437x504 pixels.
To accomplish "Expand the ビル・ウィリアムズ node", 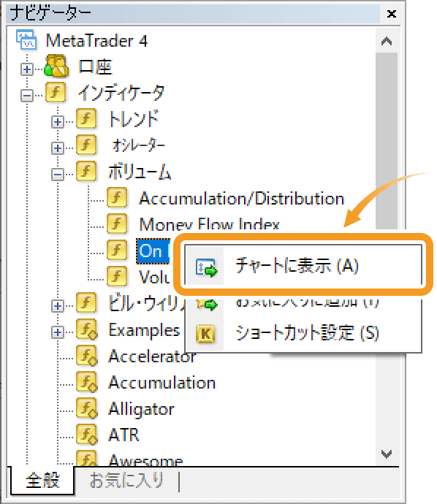I will (58, 306).
